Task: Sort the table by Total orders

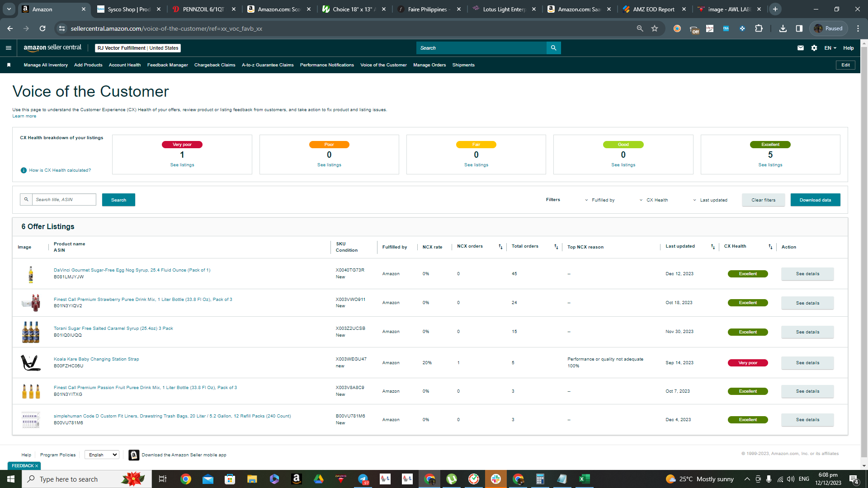Action: (556, 247)
